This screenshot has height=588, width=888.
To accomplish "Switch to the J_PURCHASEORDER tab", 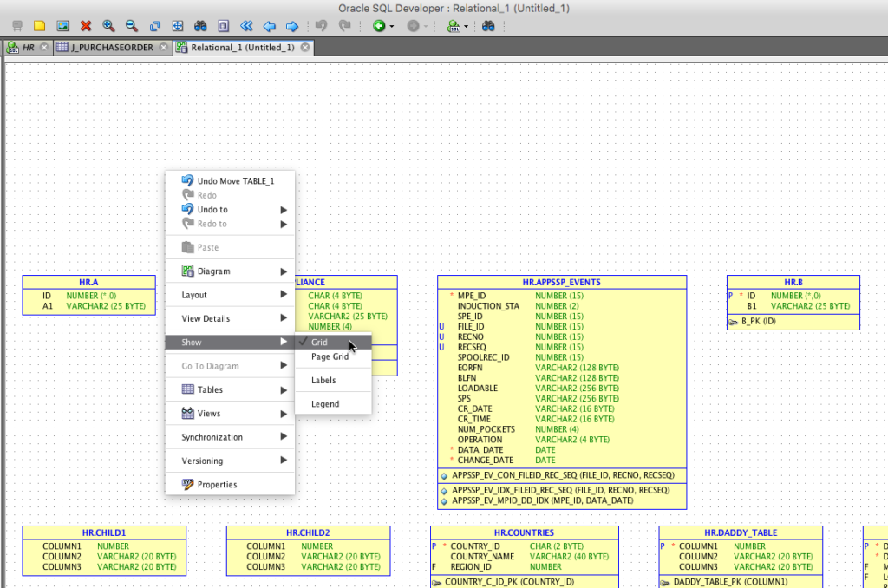I will click(x=112, y=47).
